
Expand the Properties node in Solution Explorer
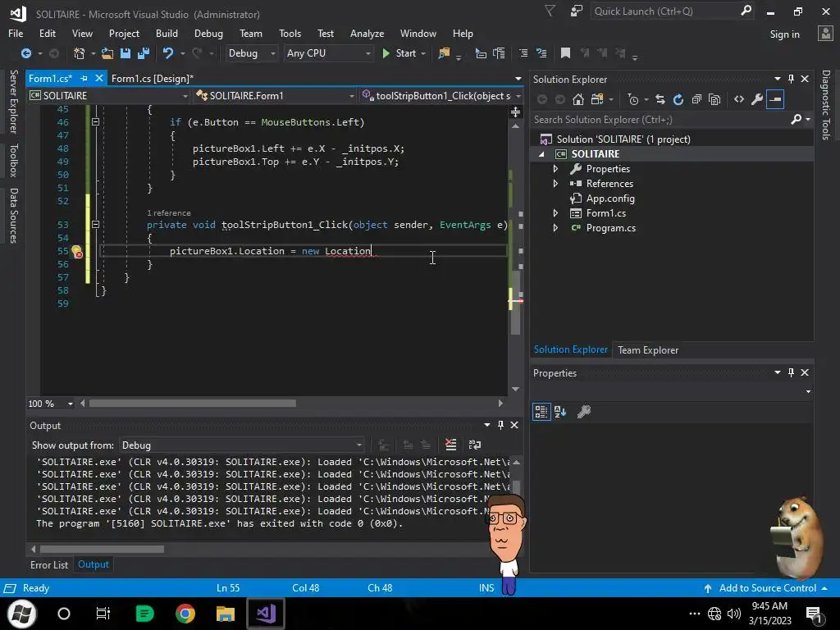[555, 169]
